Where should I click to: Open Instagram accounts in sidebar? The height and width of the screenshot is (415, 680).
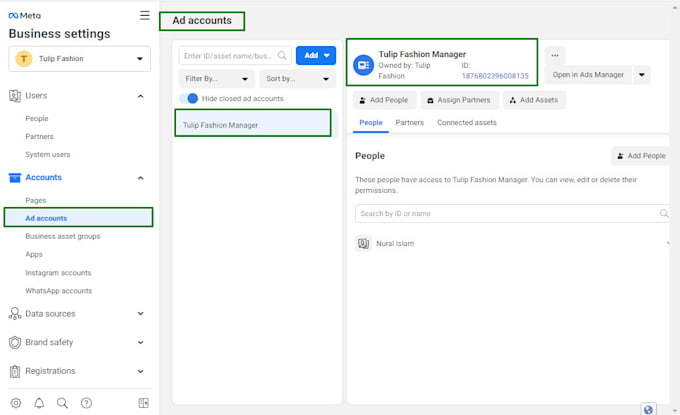click(x=59, y=273)
